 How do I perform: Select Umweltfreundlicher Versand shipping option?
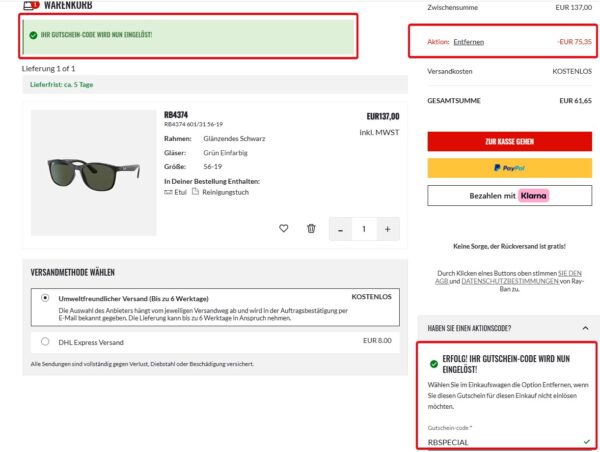[x=45, y=297]
